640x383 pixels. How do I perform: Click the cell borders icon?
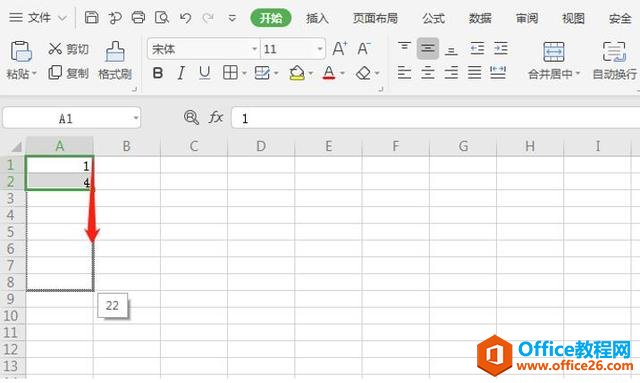(230, 73)
